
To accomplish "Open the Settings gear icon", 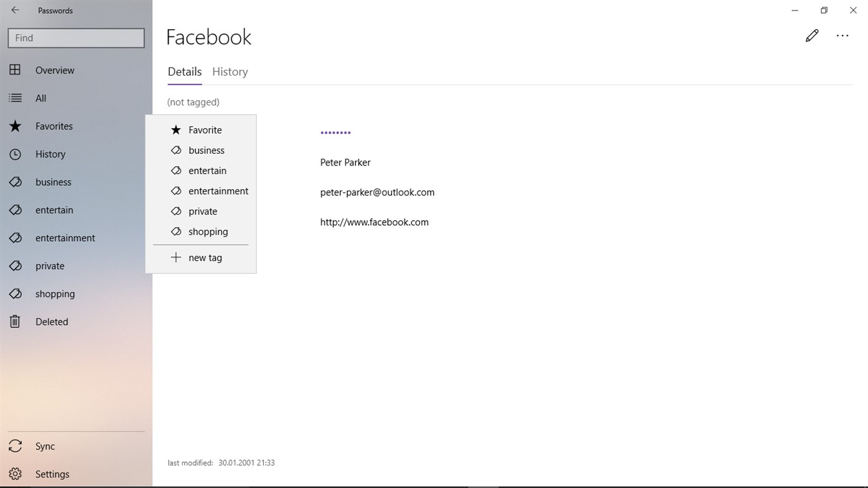I will point(15,474).
